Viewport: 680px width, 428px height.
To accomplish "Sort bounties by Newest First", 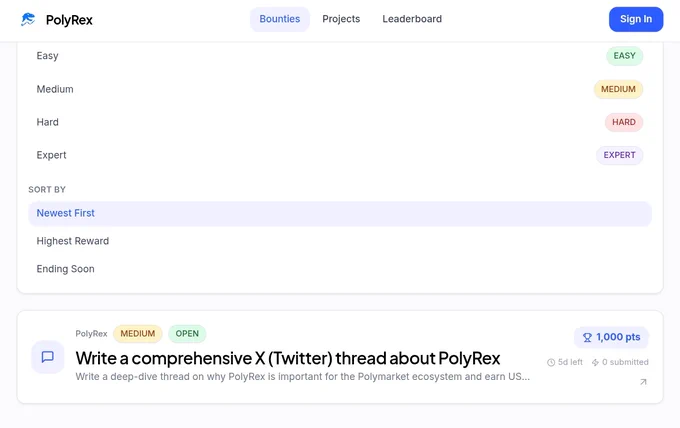I will point(340,213).
